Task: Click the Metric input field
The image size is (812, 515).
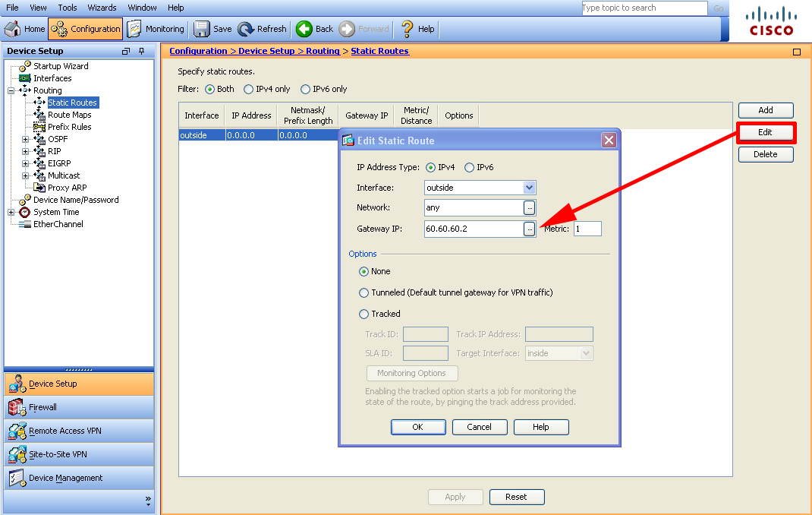Action: (x=588, y=229)
